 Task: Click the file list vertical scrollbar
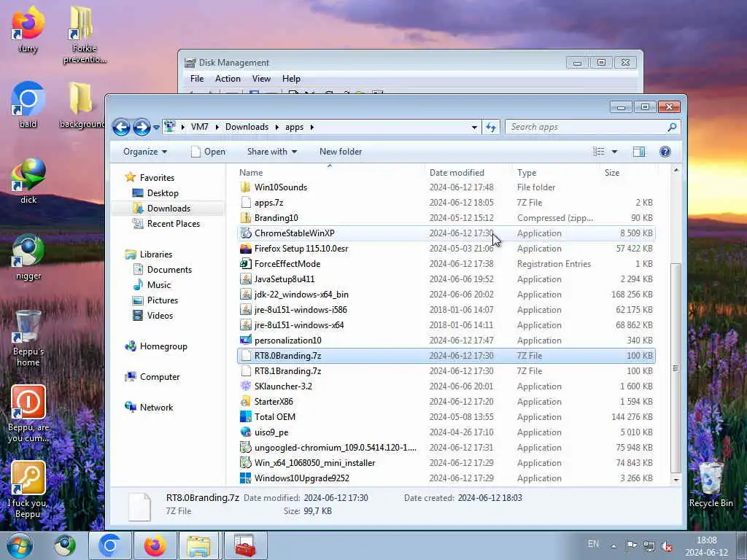pyautogui.click(x=676, y=367)
